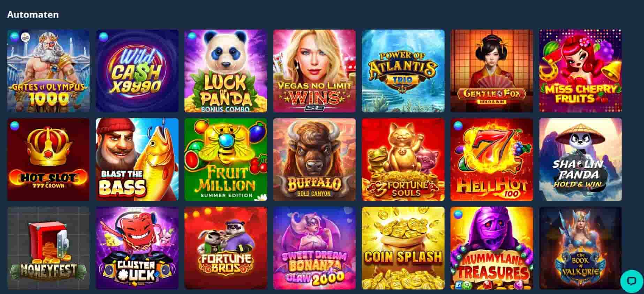Open the Gentle Fox Hold & Win slot
The image size is (644, 294).
[492, 71]
